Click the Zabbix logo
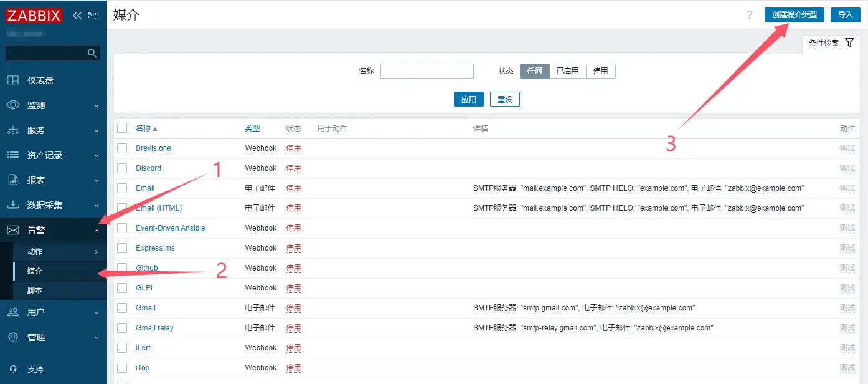The width and height of the screenshot is (868, 384). [x=34, y=15]
